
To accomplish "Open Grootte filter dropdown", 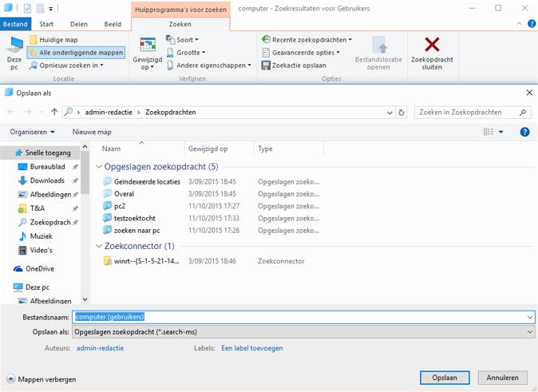I will (186, 53).
